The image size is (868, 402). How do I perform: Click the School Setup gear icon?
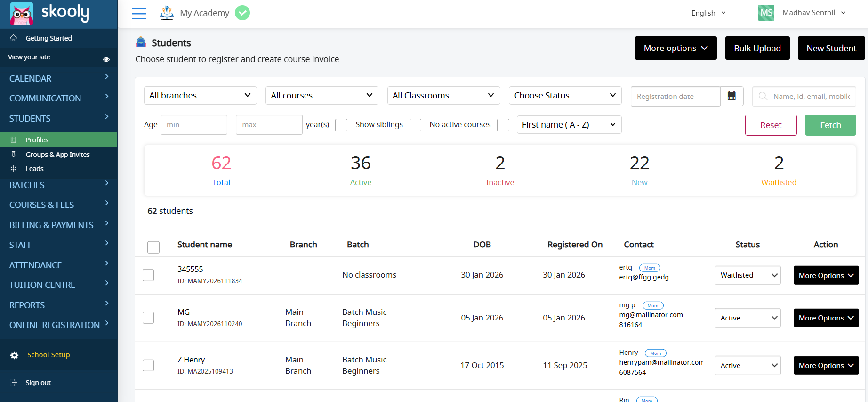(15, 355)
